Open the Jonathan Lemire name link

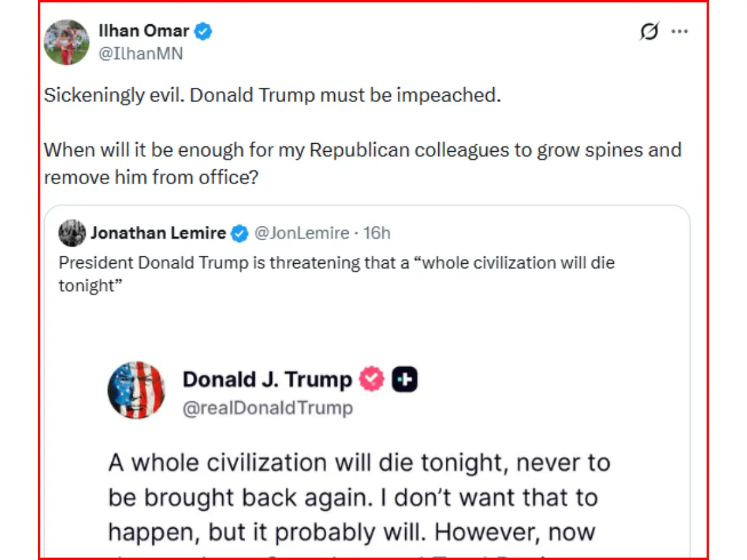tap(158, 233)
